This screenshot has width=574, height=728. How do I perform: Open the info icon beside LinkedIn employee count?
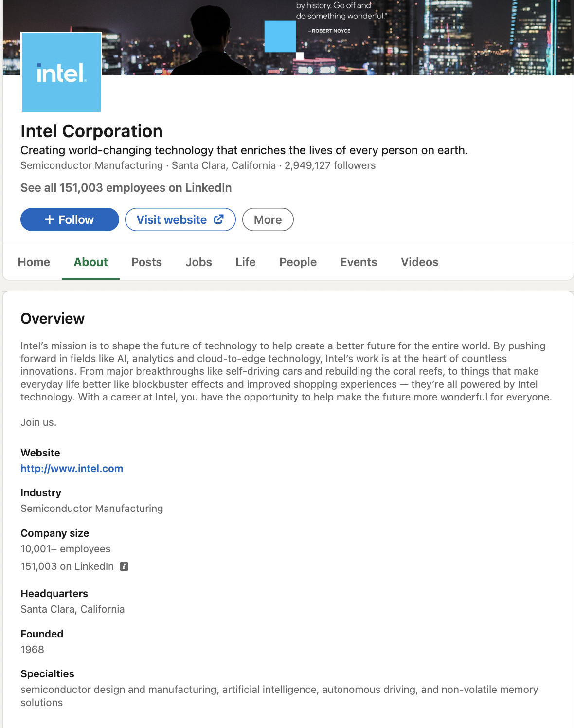124,566
